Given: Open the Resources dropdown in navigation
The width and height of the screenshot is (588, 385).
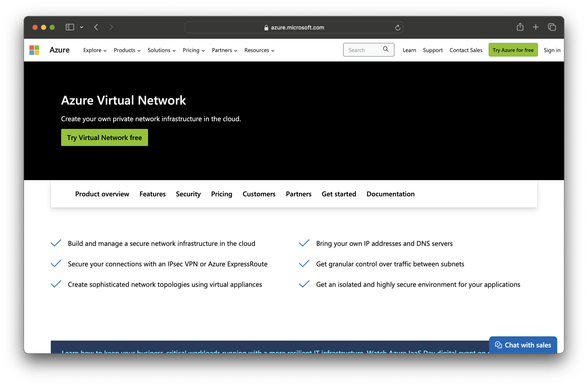Looking at the screenshot, I should point(259,50).
